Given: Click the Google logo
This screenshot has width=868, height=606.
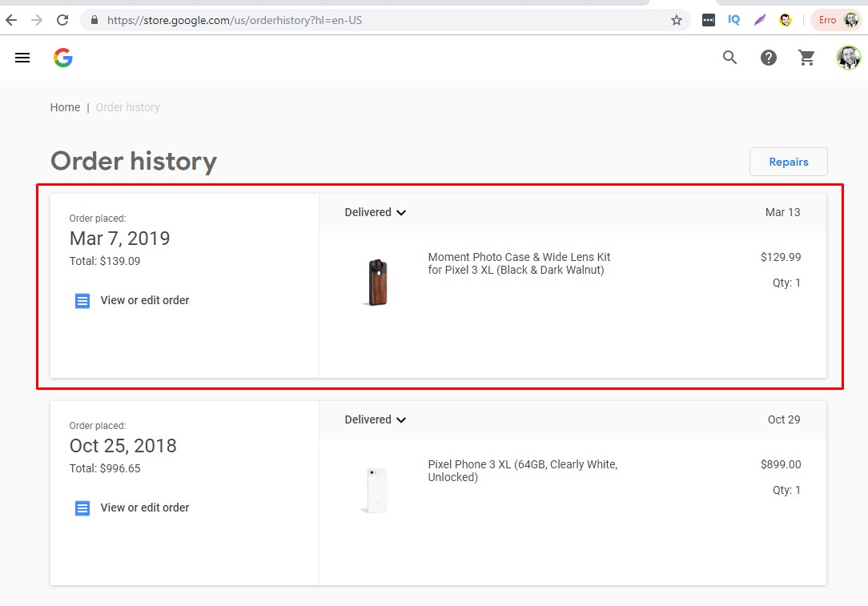Looking at the screenshot, I should [x=63, y=58].
